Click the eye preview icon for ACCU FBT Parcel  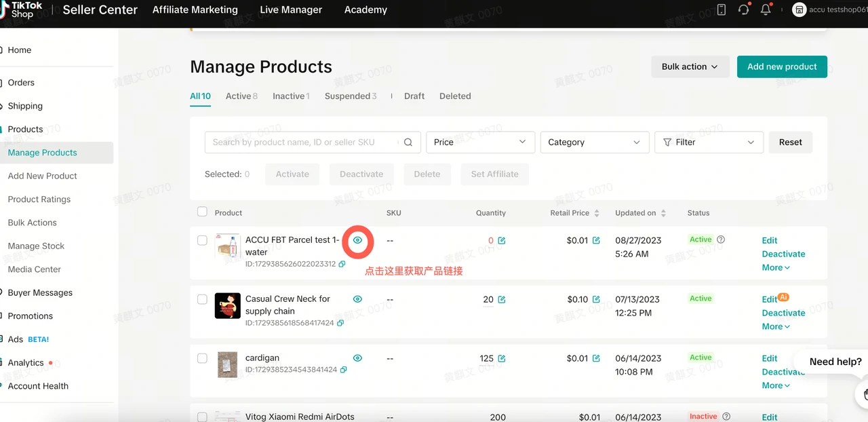357,240
